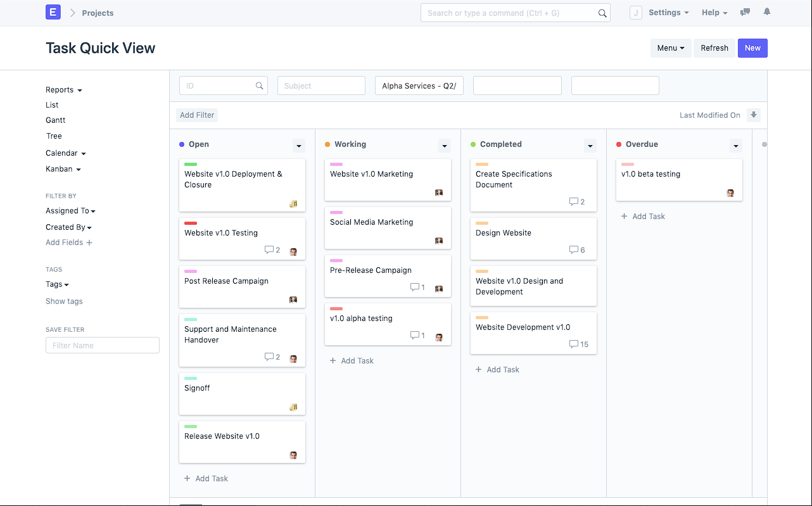Viewport: 812px width, 506px height.
Task: Click assignee avatar on v1.0 alpha testing card
Action: pyautogui.click(x=439, y=338)
